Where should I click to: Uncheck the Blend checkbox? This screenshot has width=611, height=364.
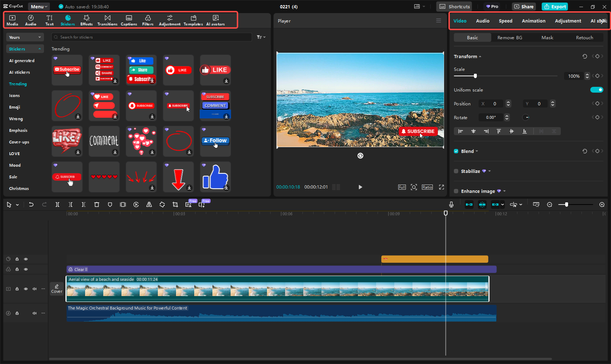point(456,151)
